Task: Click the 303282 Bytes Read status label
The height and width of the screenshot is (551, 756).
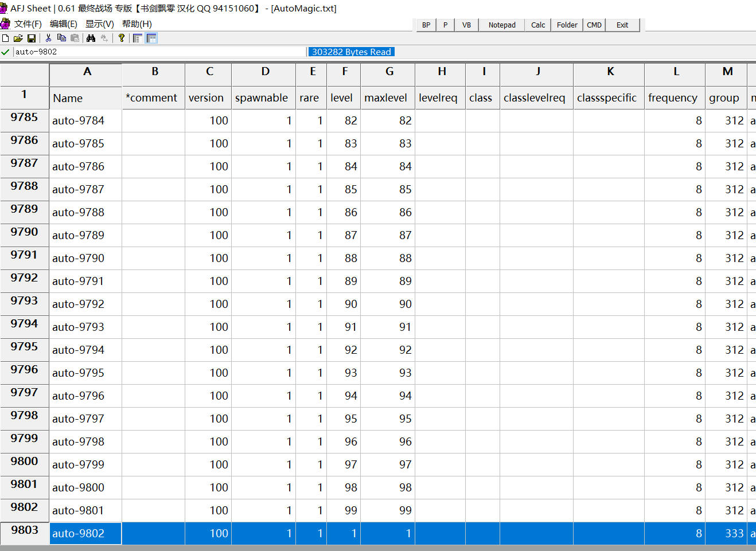Action: tap(351, 52)
